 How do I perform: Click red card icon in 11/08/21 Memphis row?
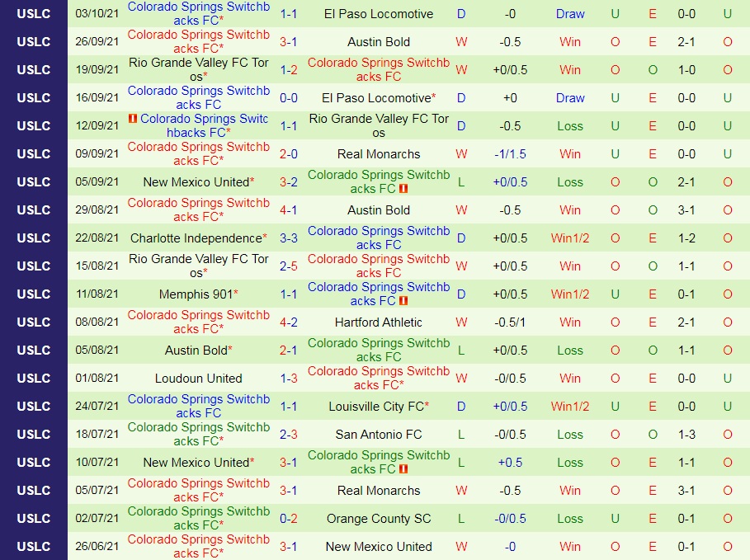pos(403,301)
